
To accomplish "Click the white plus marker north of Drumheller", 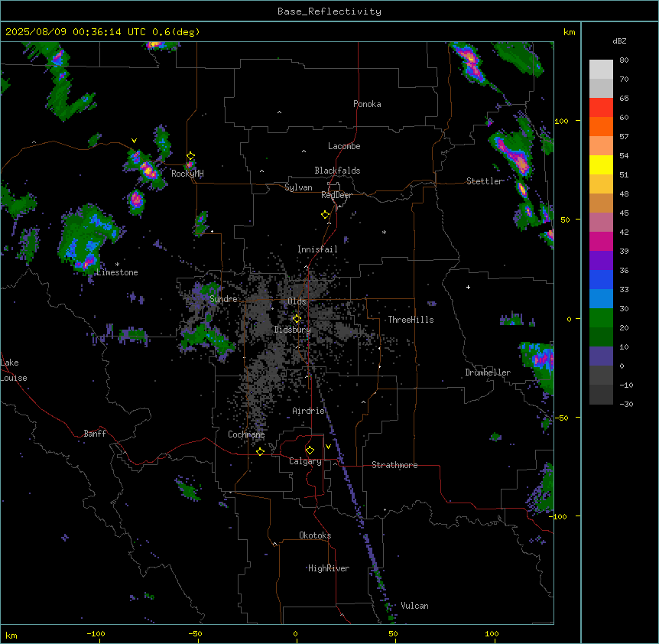I will click(468, 287).
